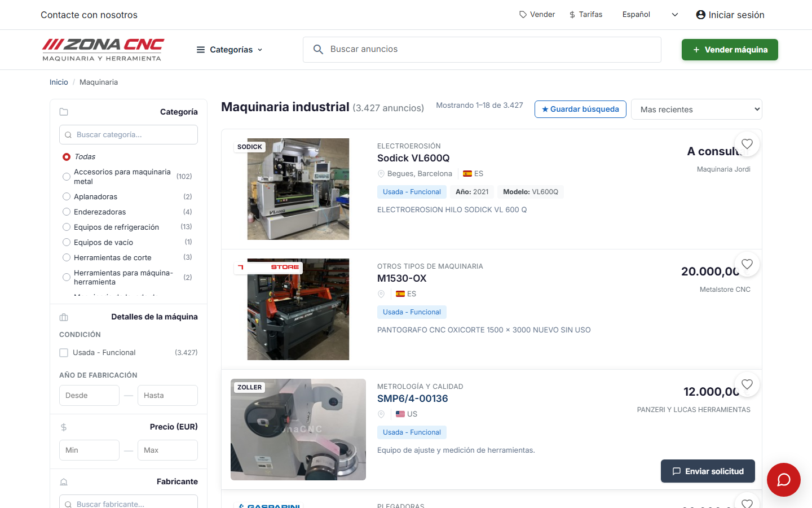
Task: Click the Spanish flag on M1530-OX listing
Action: 400,294
